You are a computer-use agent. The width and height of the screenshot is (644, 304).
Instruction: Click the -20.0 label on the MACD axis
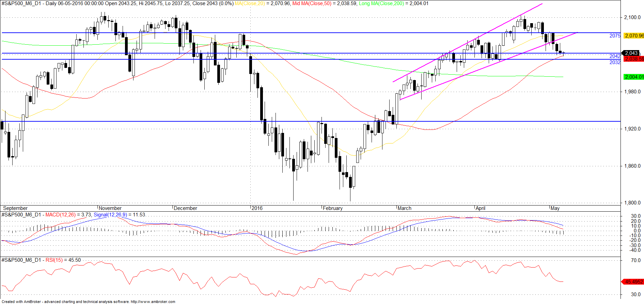click(634, 241)
